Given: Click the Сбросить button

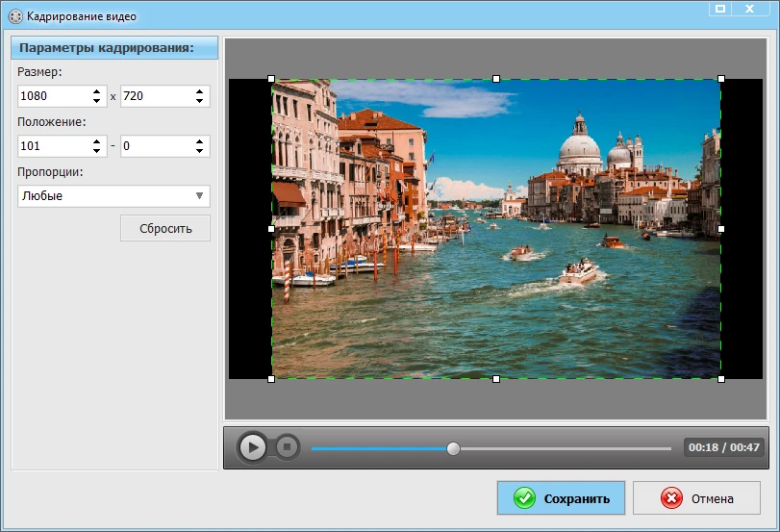Looking at the screenshot, I should point(165,228).
